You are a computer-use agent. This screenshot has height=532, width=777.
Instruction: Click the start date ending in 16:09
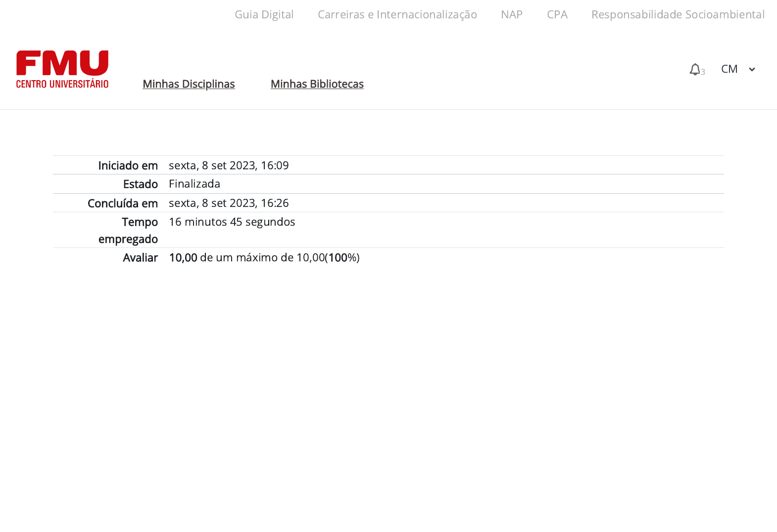229,165
